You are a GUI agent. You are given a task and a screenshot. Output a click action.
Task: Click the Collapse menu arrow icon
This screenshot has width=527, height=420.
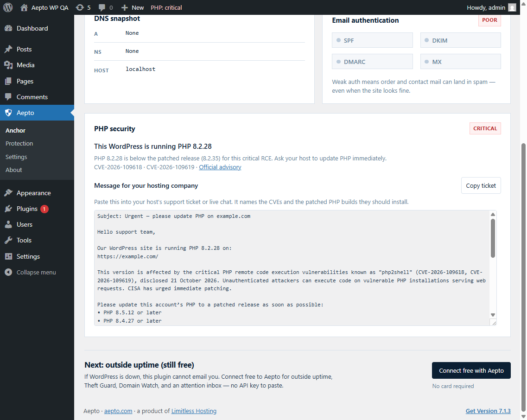click(8, 273)
